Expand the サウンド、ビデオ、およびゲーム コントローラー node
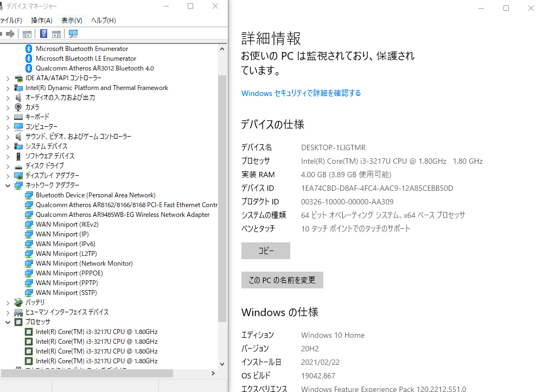 pos(8,137)
